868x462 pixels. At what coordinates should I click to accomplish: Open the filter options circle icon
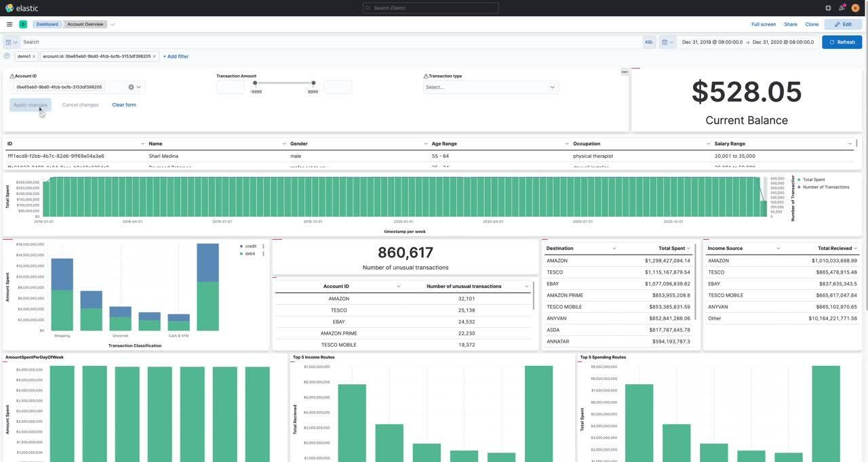click(7, 56)
